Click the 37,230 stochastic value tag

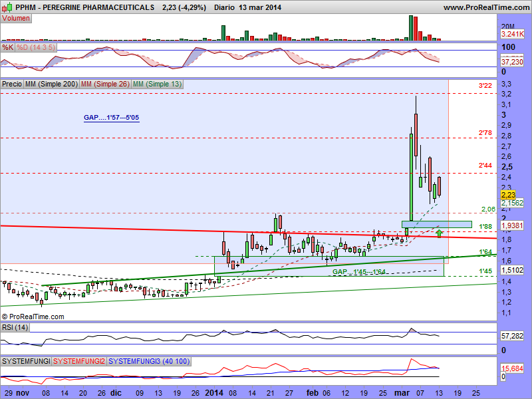point(512,62)
